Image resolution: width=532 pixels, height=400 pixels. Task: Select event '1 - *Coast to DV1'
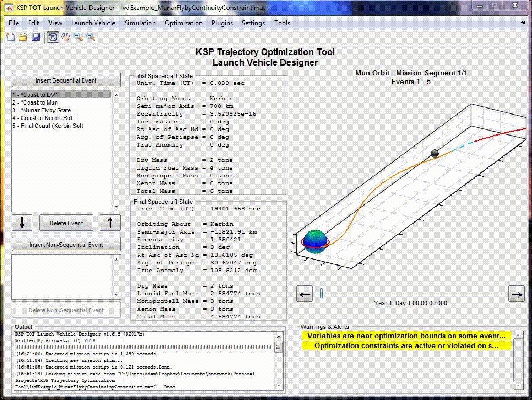62,95
